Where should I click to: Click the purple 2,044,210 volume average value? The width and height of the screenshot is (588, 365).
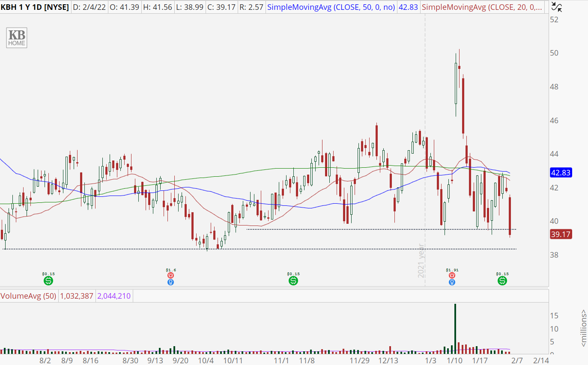(114, 296)
